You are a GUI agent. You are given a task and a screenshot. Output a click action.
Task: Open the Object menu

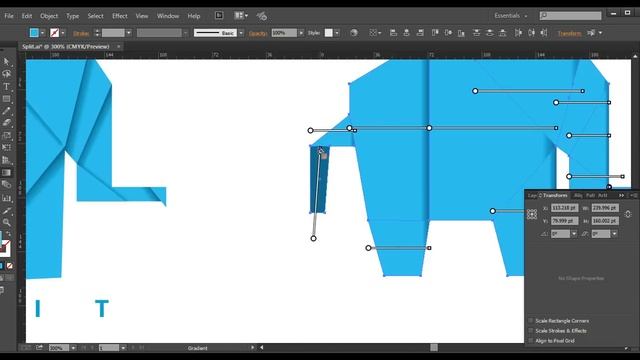click(x=49, y=16)
